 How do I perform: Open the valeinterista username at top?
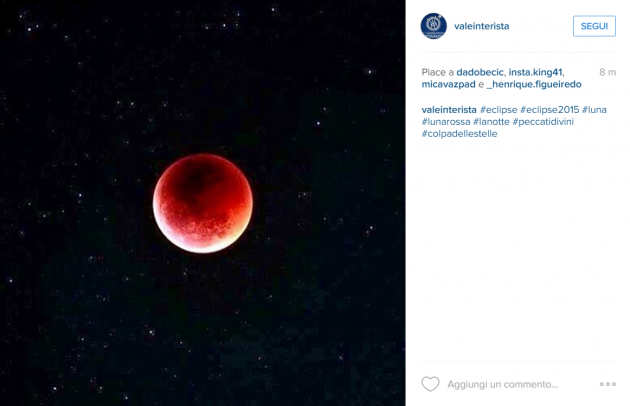481,26
